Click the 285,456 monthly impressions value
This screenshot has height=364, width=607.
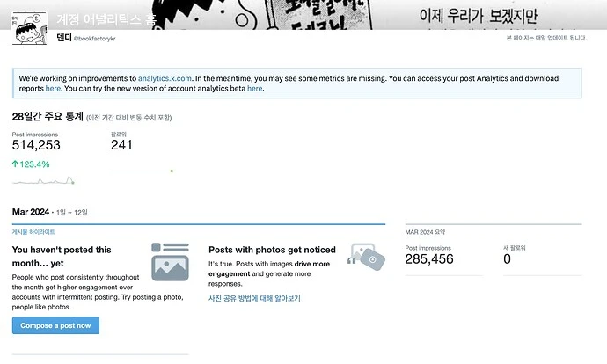coord(429,259)
